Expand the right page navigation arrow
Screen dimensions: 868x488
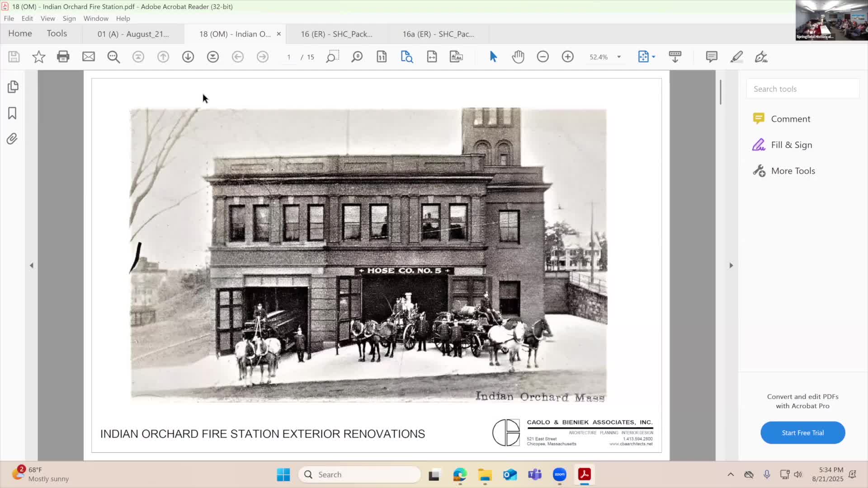tap(731, 265)
